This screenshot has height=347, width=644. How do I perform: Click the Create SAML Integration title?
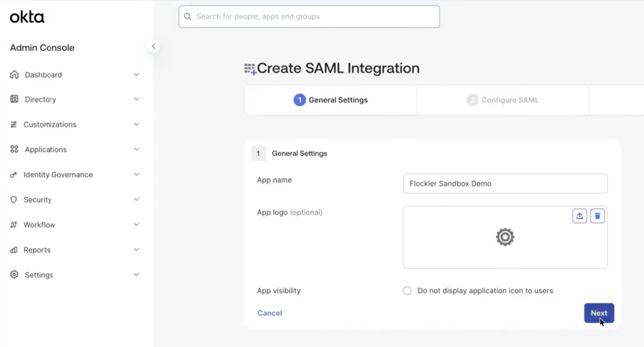coord(338,68)
